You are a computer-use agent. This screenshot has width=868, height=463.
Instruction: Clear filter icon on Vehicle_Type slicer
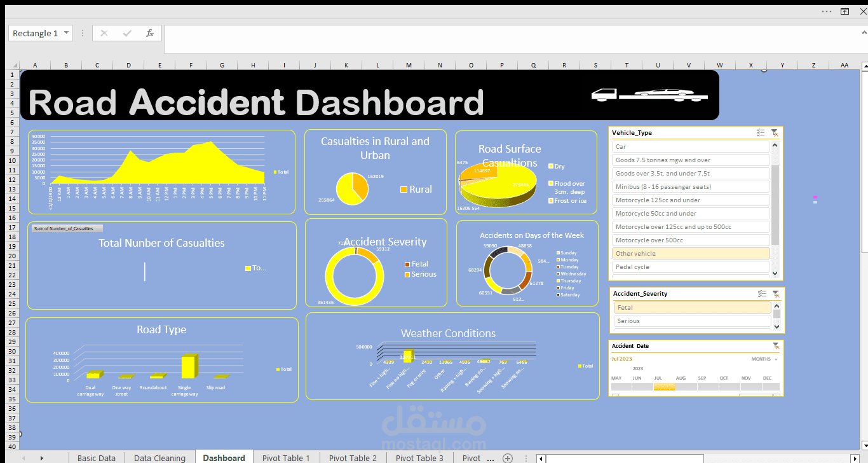(775, 133)
